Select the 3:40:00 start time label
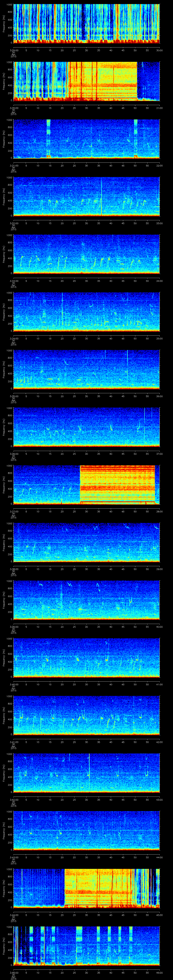Viewport: 173px width, 980px height. [14, 684]
